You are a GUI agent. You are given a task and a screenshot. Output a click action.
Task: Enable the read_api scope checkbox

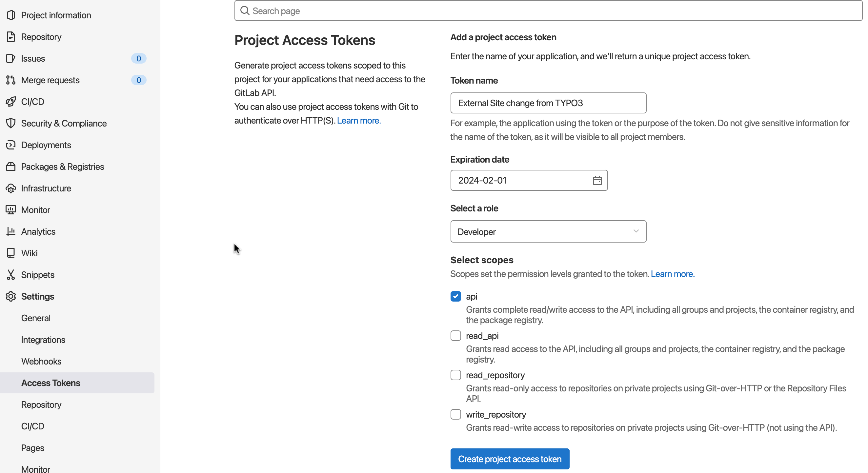pyautogui.click(x=455, y=336)
